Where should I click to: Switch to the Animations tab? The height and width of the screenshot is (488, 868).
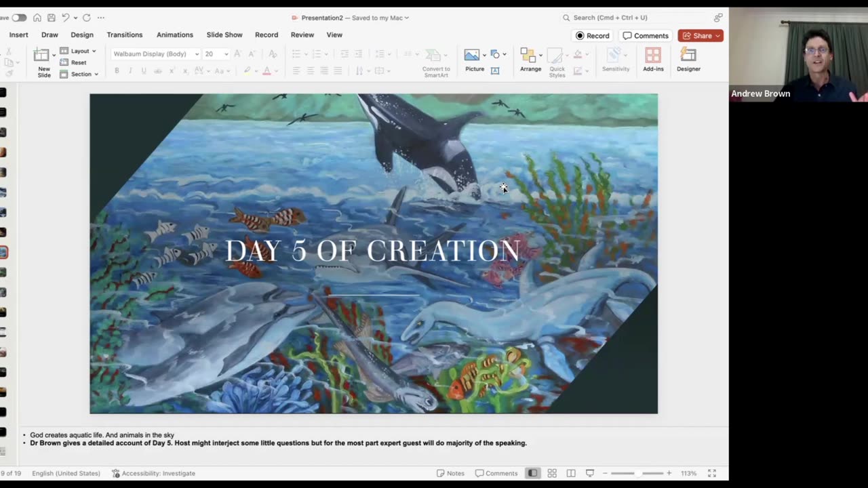[x=175, y=35]
